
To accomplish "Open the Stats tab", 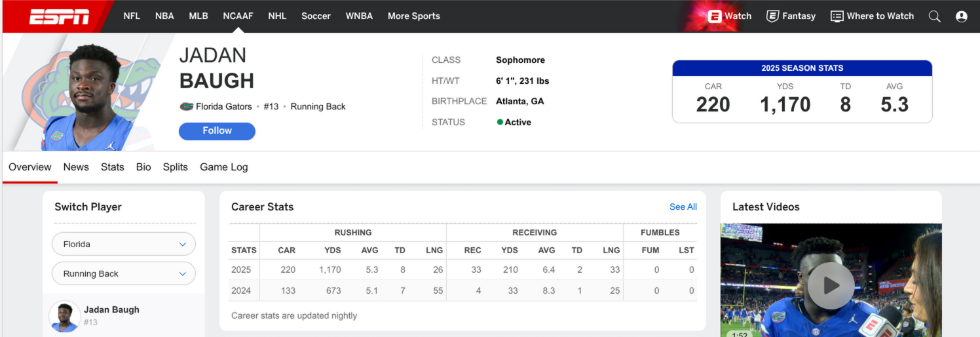I will (112, 167).
